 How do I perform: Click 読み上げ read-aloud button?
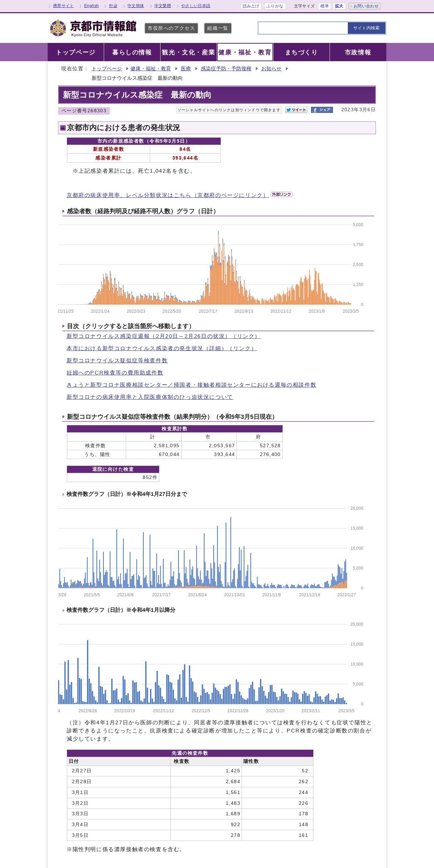(251, 6)
